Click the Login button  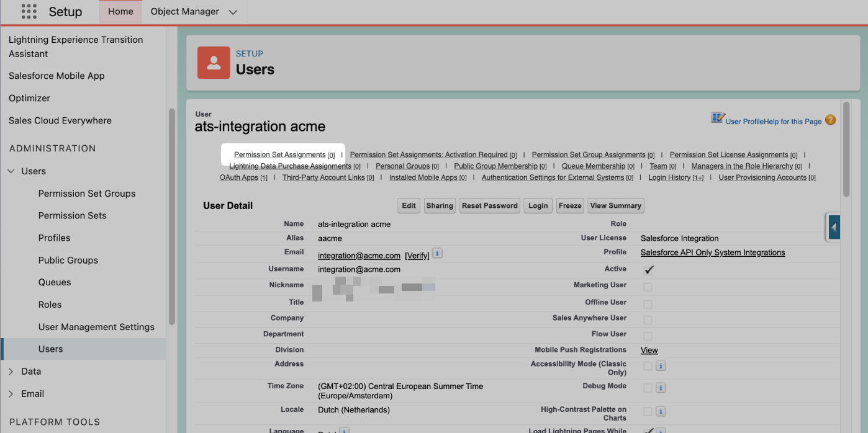click(538, 206)
